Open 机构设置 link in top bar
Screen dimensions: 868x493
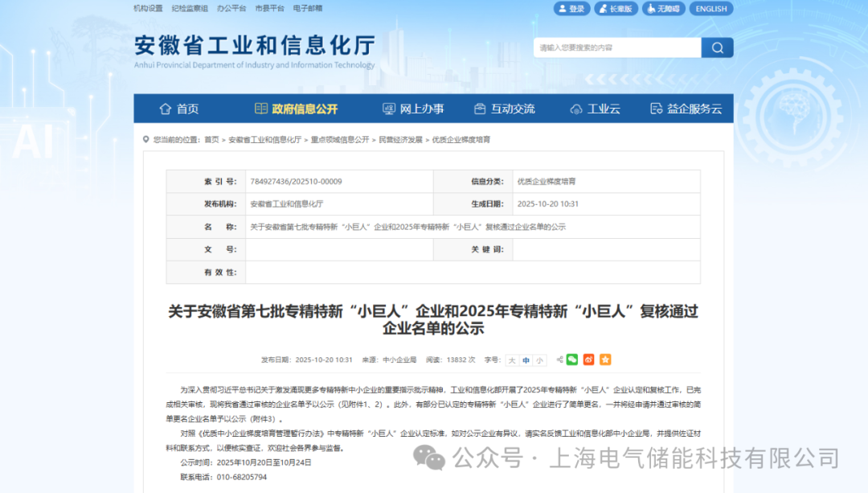(148, 8)
